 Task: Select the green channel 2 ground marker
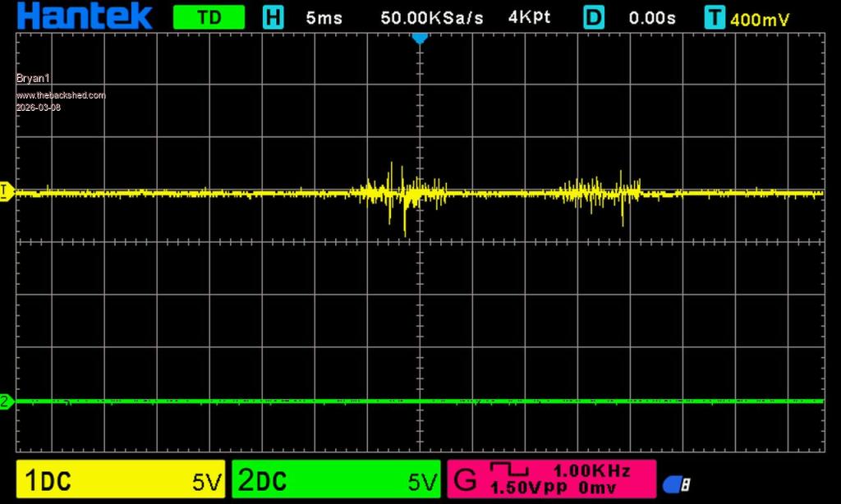pos(6,401)
